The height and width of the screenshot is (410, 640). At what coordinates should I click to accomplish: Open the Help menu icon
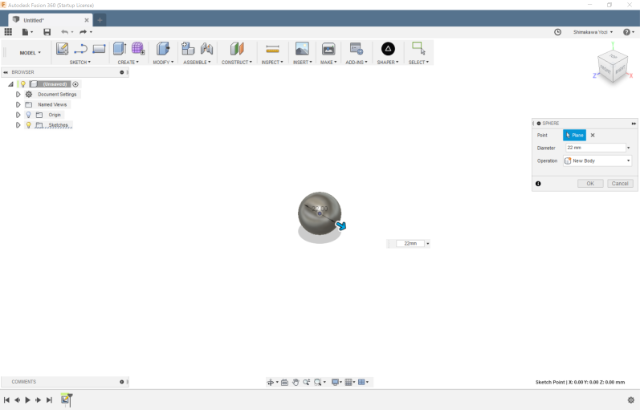tap(628, 32)
